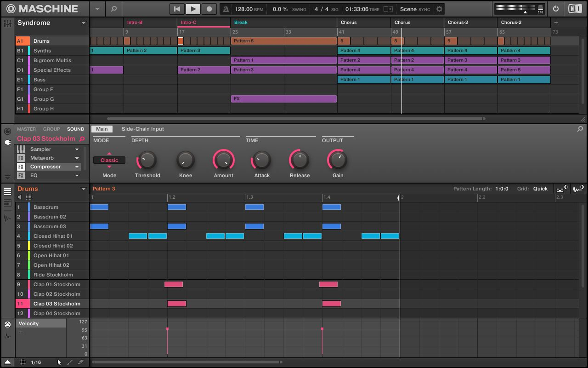
Task: Toggle the Compressor FX slot on or off
Action: [x=21, y=167]
